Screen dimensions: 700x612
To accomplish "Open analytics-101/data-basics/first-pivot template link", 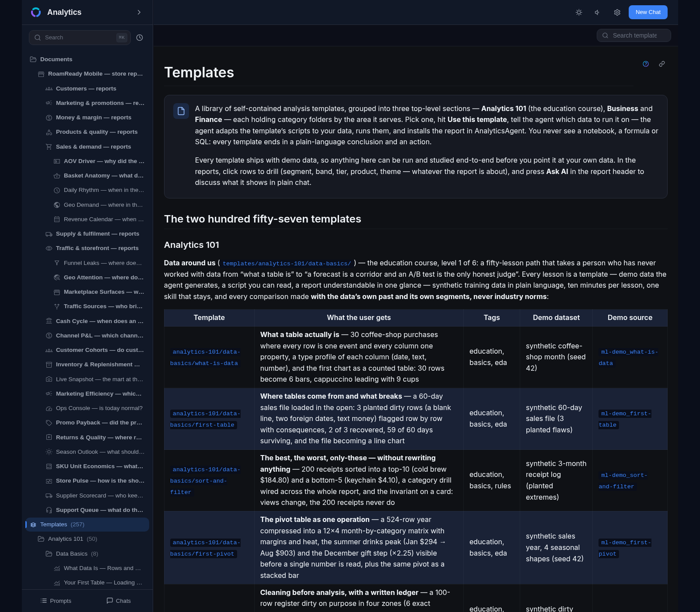I will (x=206, y=548).
